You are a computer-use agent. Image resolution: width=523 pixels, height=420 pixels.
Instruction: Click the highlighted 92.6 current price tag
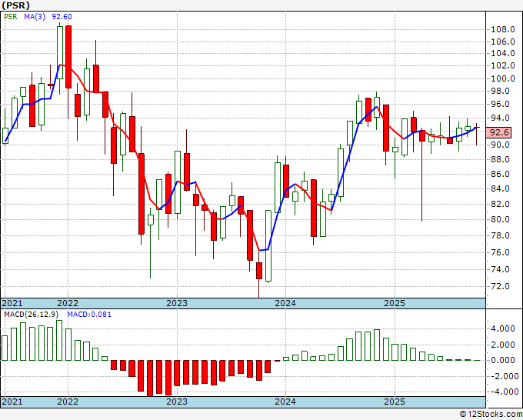498,132
